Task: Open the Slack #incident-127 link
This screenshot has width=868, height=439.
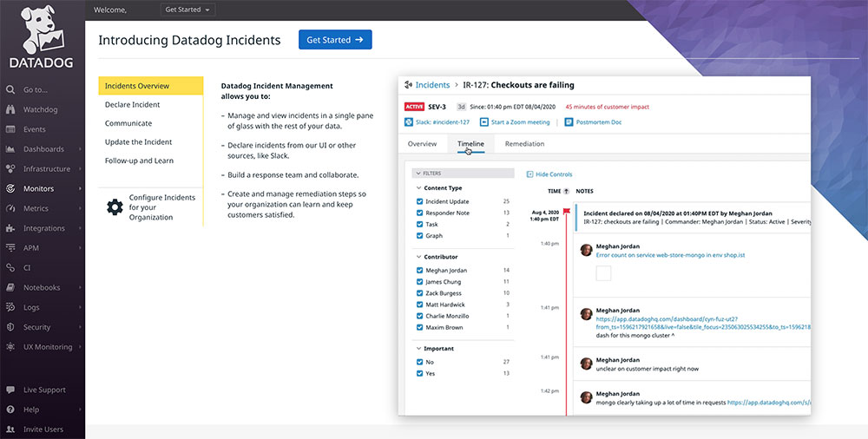Action: [x=443, y=121]
